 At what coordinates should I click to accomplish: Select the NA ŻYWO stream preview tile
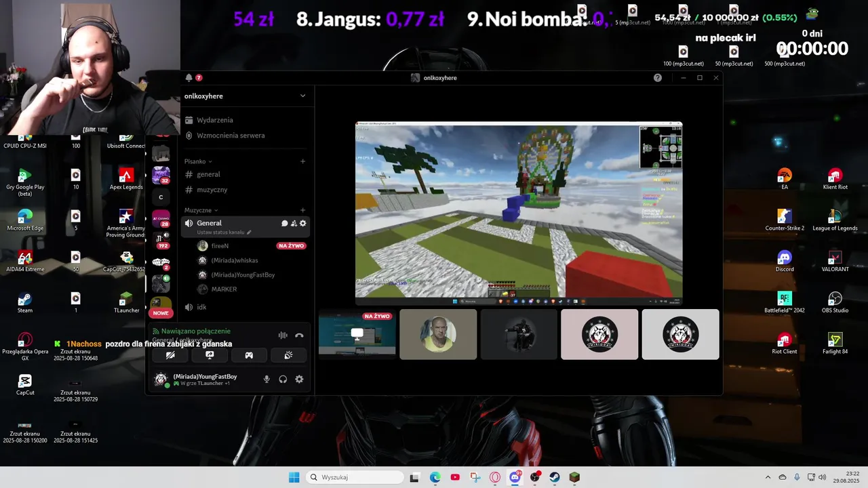357,334
